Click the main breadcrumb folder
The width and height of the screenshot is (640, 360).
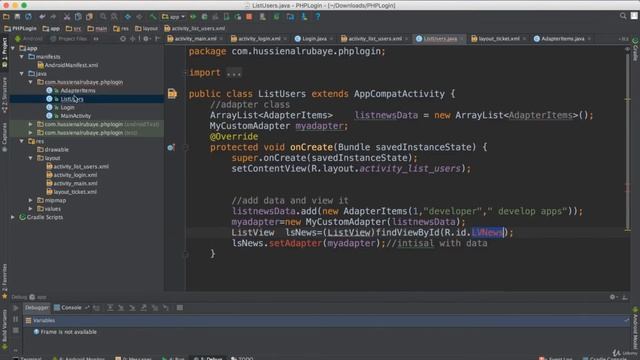pyautogui.click(x=97, y=29)
